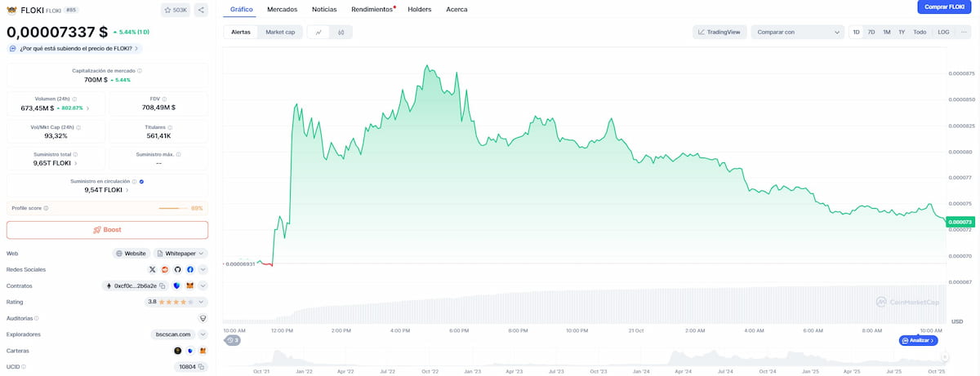Click the right handle of the date range navigator
The width and height of the screenshot is (980, 376).
point(945,356)
